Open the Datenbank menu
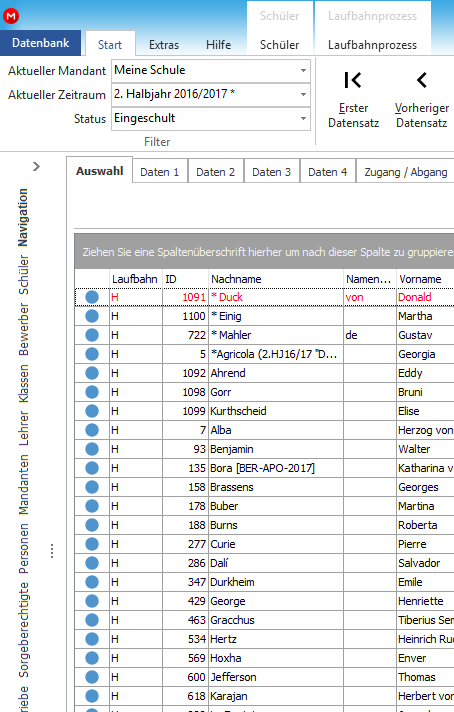Viewport: 454px width, 712px height. (40, 43)
